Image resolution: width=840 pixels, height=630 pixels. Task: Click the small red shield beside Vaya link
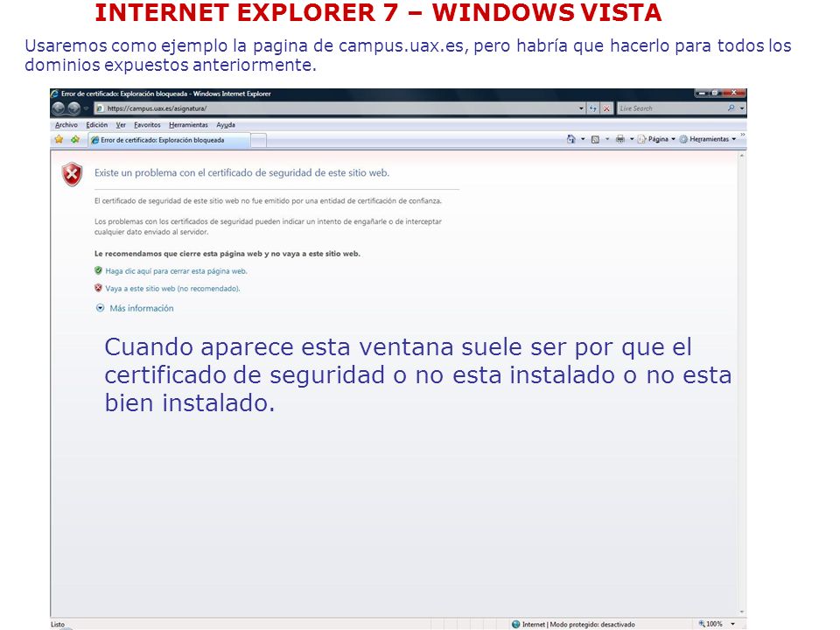[x=98, y=288]
